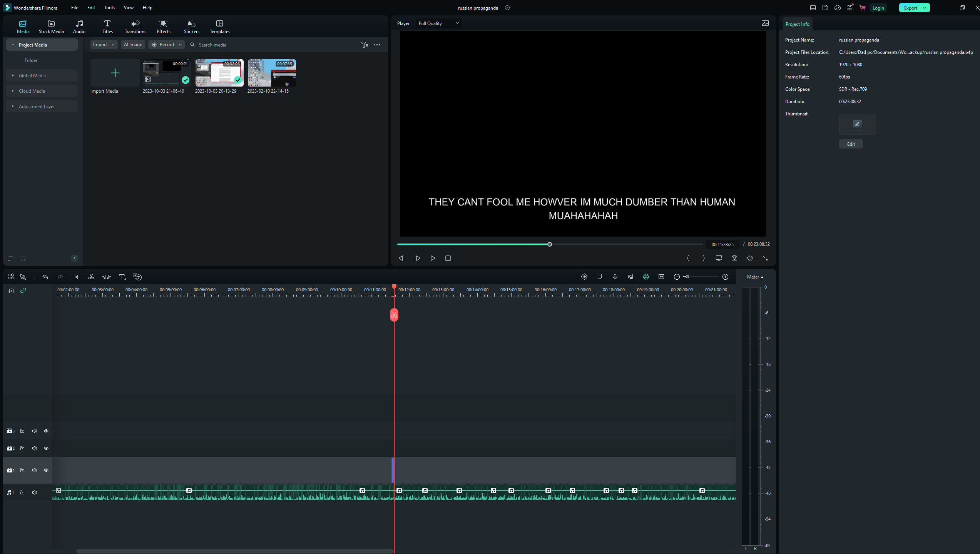This screenshot has height=554, width=980.
Task: Open the Titles tab
Action: click(x=107, y=27)
